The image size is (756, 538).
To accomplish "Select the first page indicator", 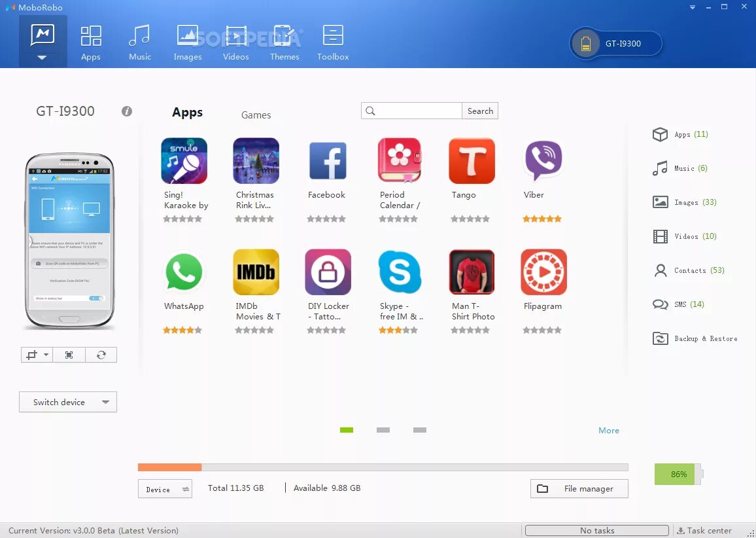I will pyautogui.click(x=346, y=430).
